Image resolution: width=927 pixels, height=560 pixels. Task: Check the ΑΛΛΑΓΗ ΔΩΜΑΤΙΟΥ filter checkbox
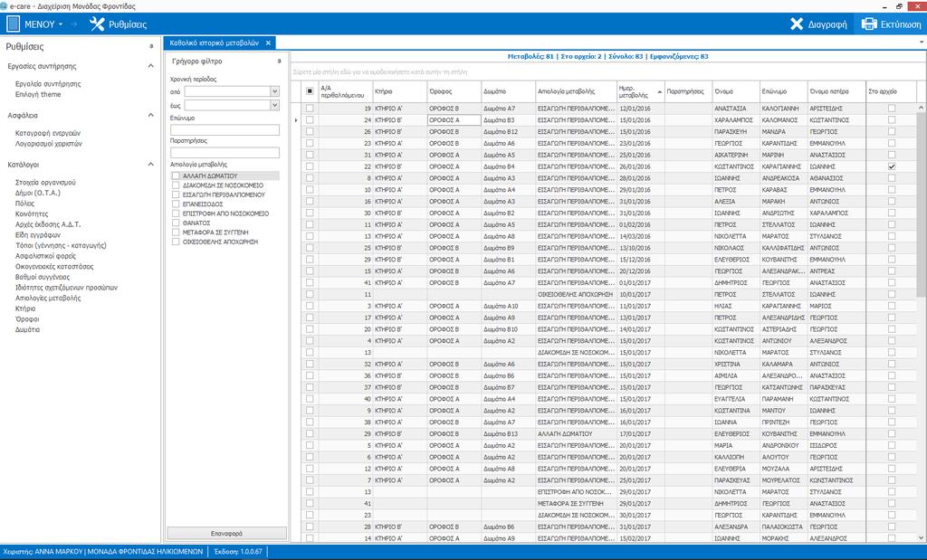coord(176,176)
